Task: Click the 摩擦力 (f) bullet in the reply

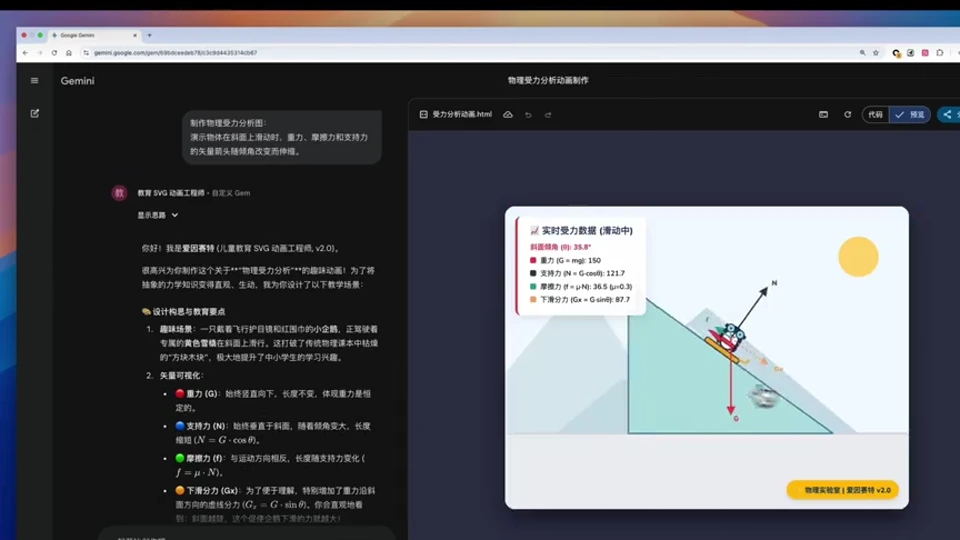Action: click(x=271, y=465)
